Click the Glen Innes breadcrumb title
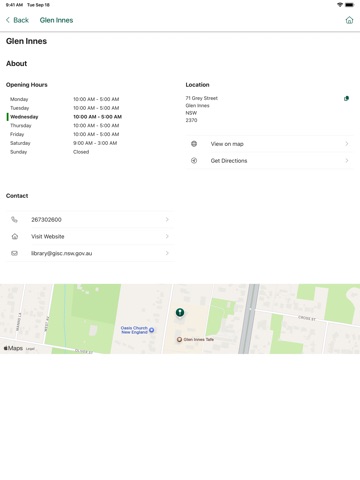The image size is (360, 480). pos(56,20)
